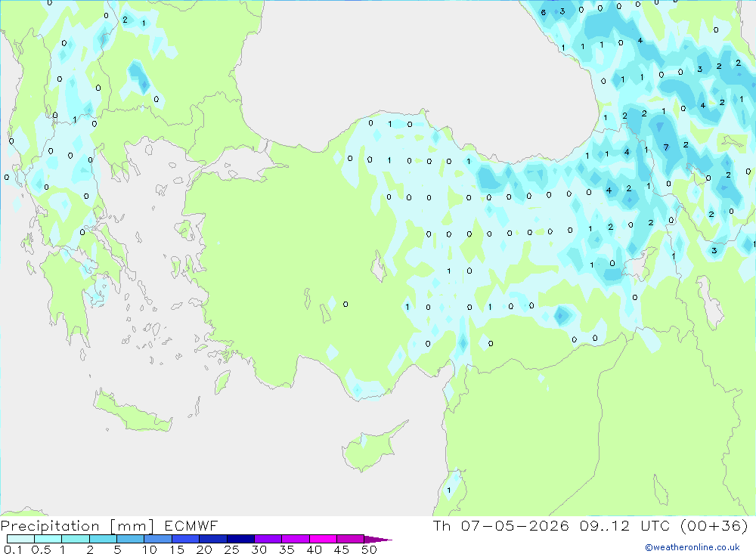The width and height of the screenshot is (756, 554).
Task: Click the '6' precipitation value on the map
Action: (544, 13)
